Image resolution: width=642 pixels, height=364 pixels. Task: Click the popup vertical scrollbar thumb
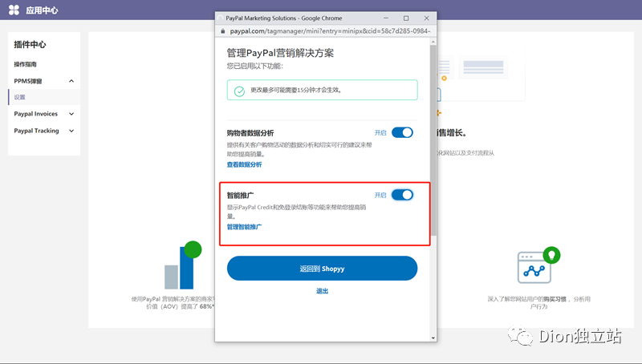pos(433,140)
